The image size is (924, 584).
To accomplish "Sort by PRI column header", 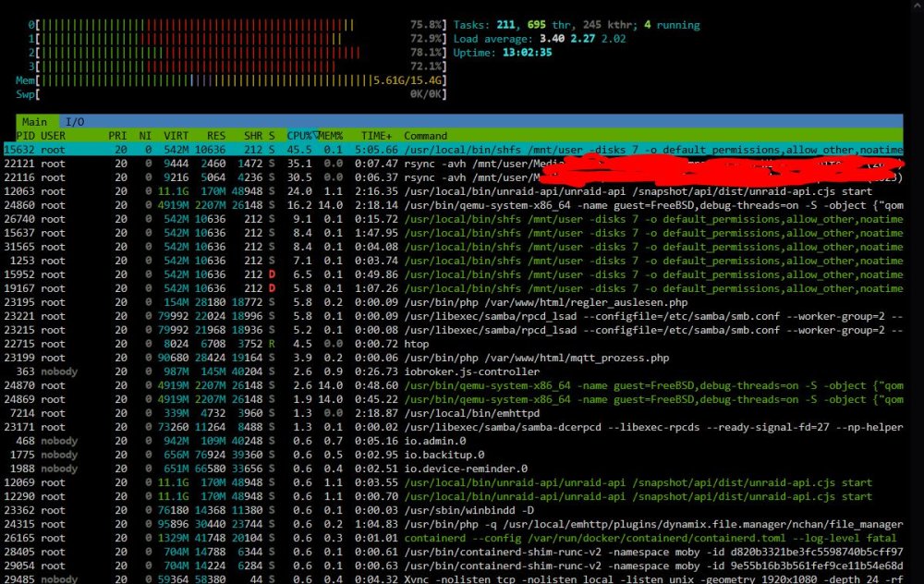I will click(117, 136).
